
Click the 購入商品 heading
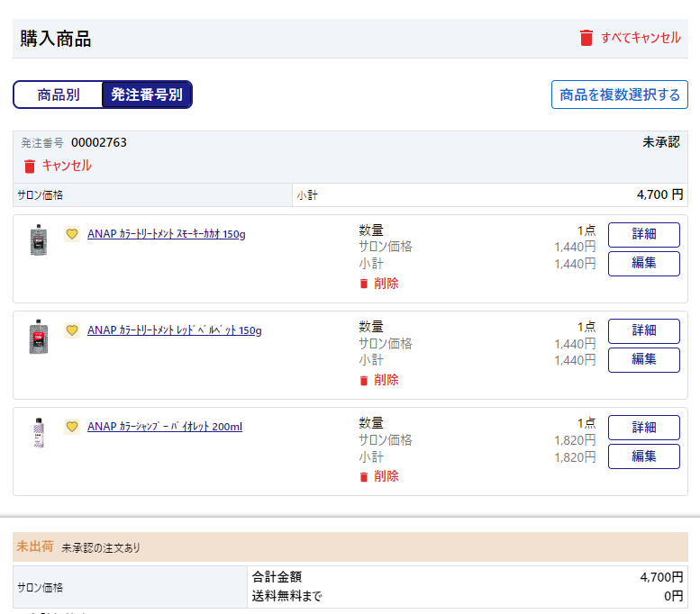point(55,39)
